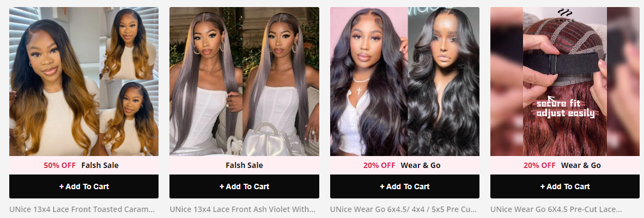View the bottom small caramel wig photo
This screenshot has width=644, height=218.
[x=129, y=118]
